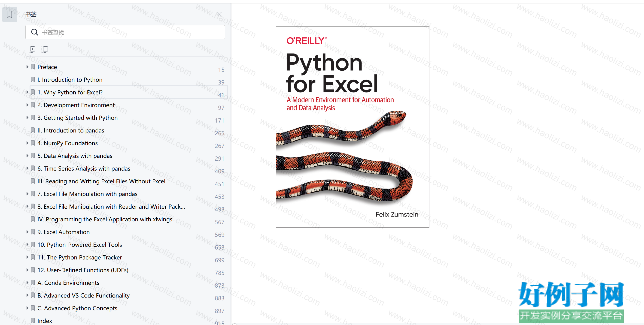This screenshot has height=325, width=644.
Task: Open 8. Excel File Manipulation with Reader
Action: pos(111,207)
